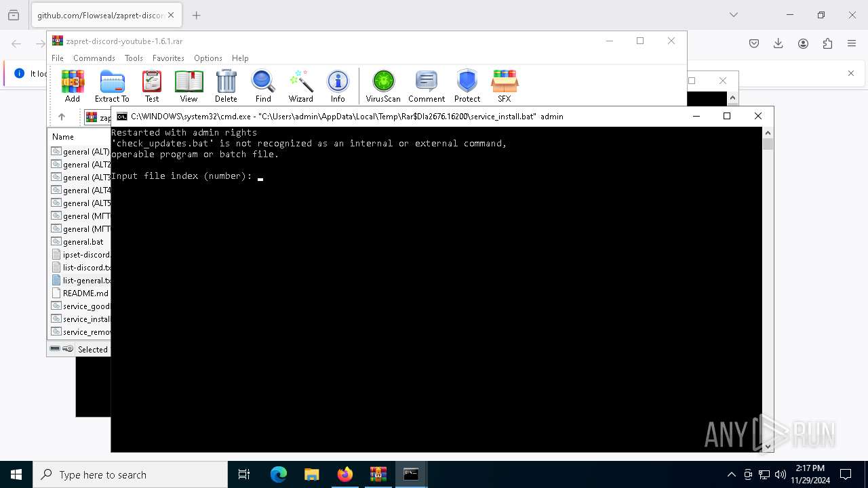Click Firefox View icon beside the tabs
The height and width of the screenshot is (488, 868).
tap(14, 15)
